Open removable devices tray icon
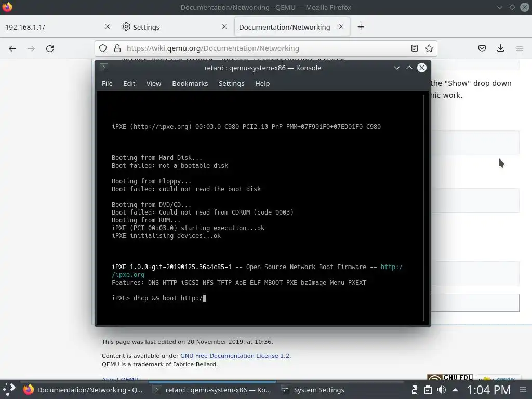The image size is (532, 399). (414, 390)
